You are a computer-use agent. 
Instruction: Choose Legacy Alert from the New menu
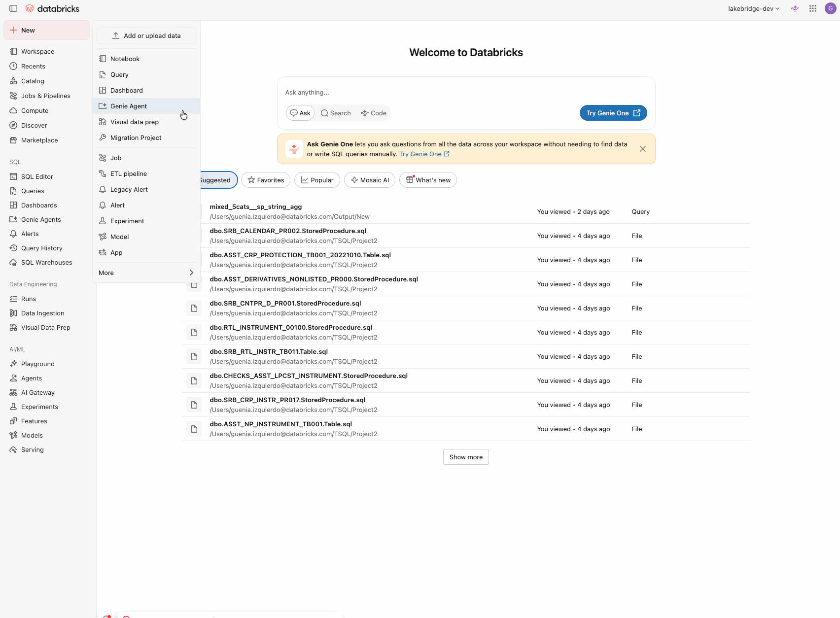(x=146, y=189)
